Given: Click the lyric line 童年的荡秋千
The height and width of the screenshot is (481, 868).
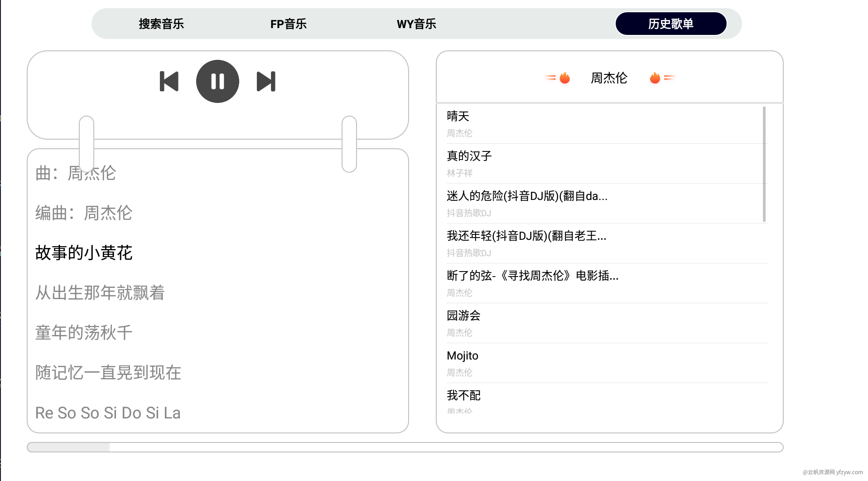Looking at the screenshot, I should click(84, 332).
